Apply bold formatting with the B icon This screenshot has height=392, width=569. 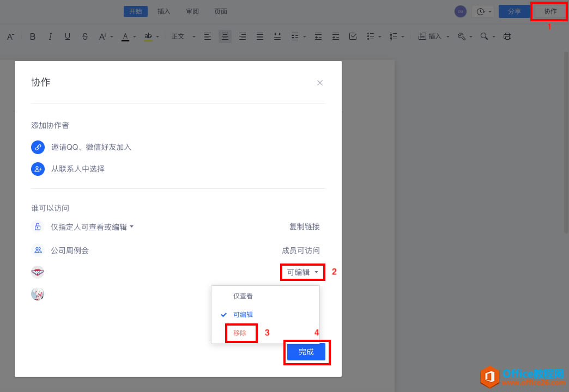(x=33, y=36)
